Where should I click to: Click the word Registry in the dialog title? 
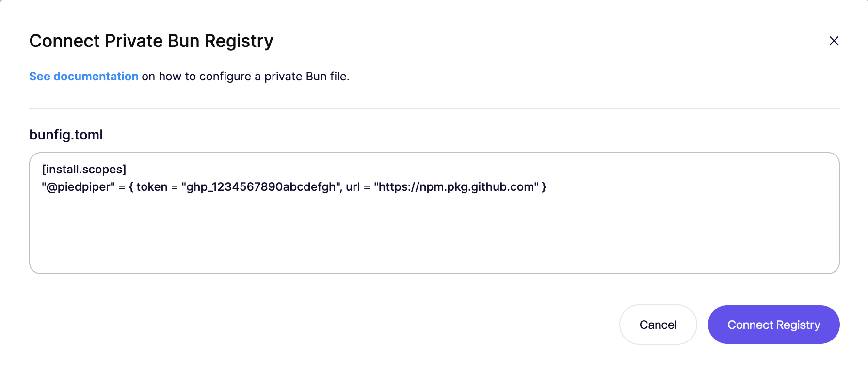(239, 41)
